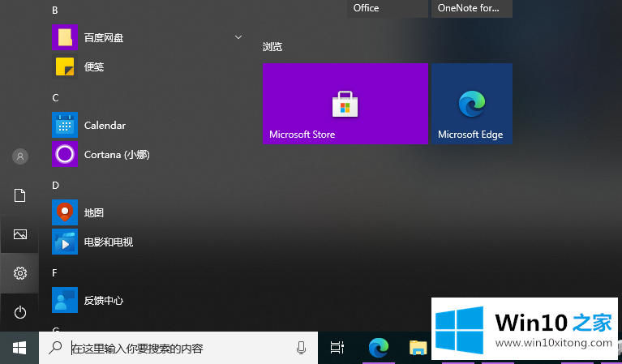The image size is (622, 364).
Task: Jump via letter D section header
Action: [55, 185]
